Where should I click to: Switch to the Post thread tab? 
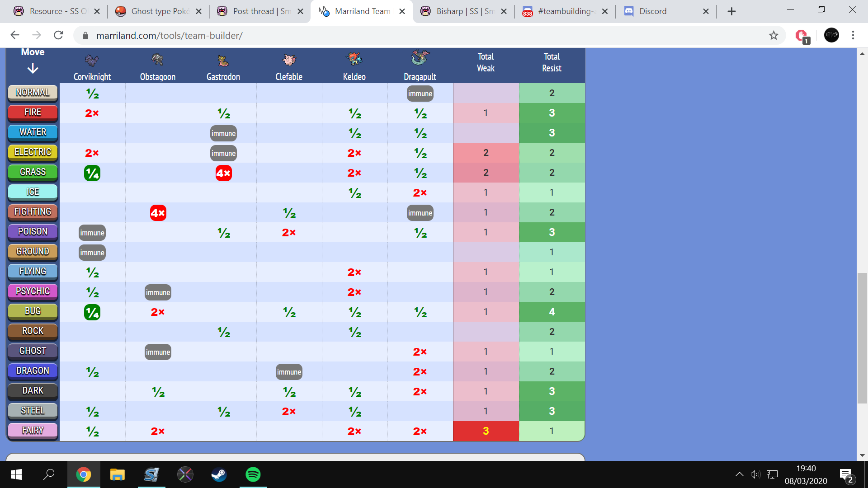[260, 11]
